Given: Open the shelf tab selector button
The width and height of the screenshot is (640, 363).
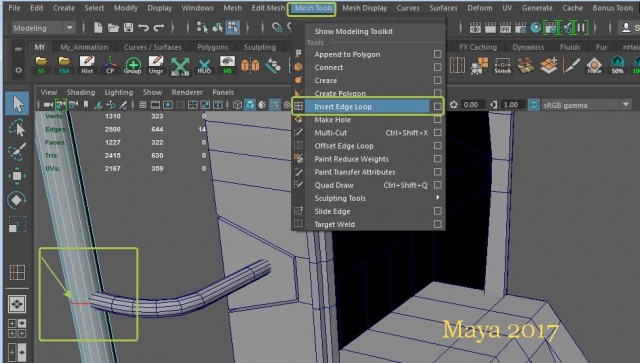Looking at the screenshot, I should point(18,49).
